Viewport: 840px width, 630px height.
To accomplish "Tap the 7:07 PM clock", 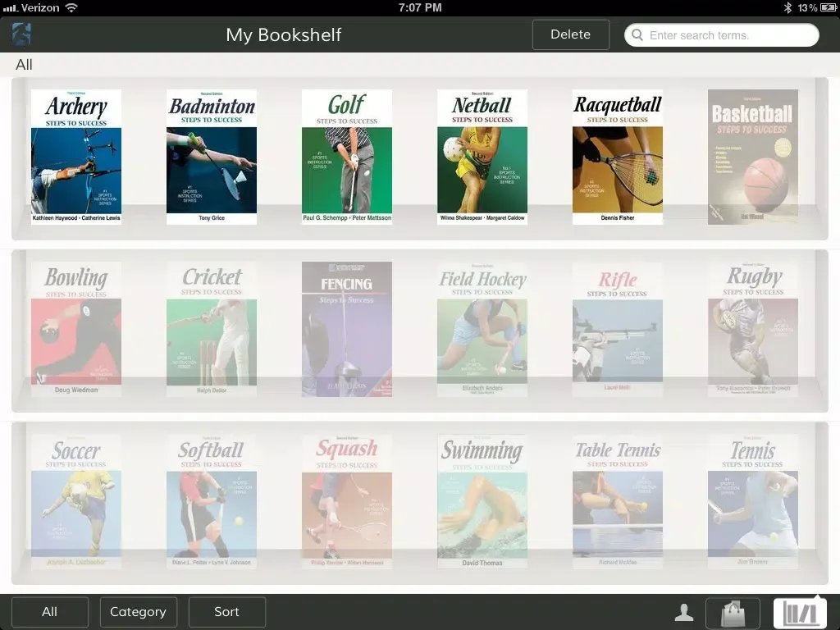I will click(420, 7).
